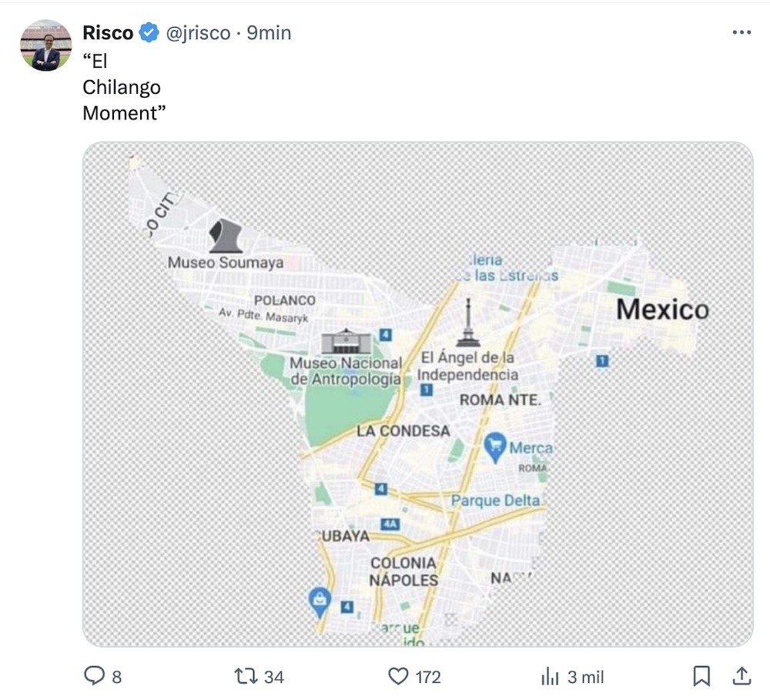This screenshot has height=700, width=770.
Task: Open view analytics bar chart icon
Action: (550, 676)
